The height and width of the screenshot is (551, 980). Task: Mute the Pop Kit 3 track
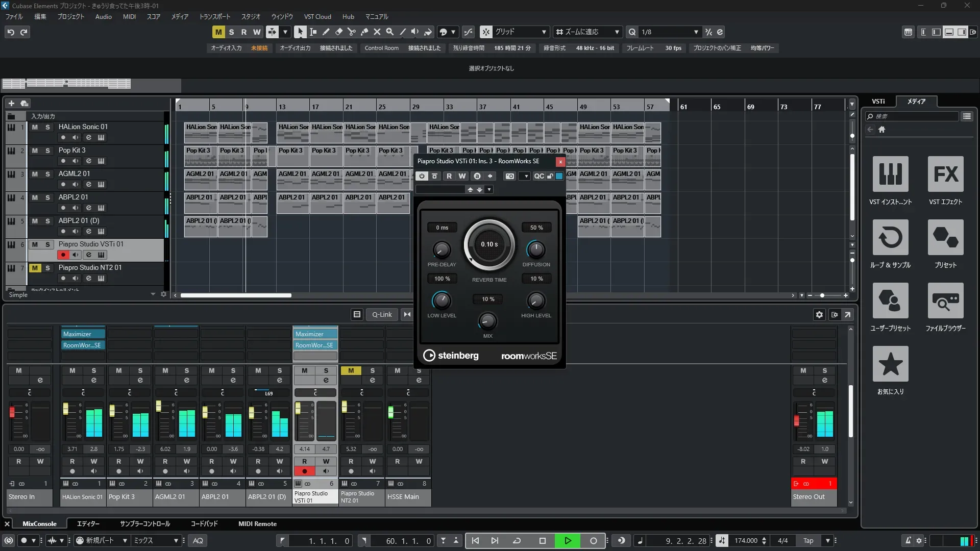tap(35, 151)
